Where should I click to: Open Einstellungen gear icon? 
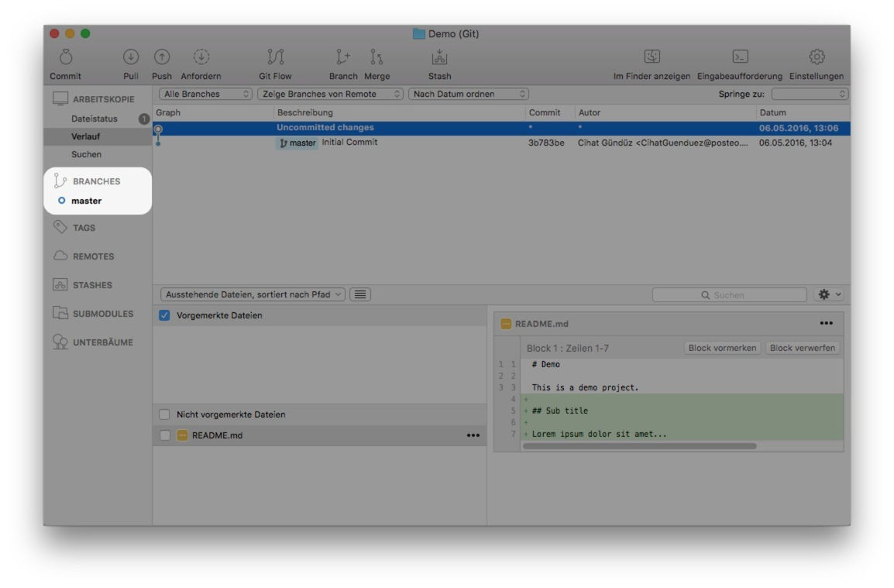tap(817, 57)
